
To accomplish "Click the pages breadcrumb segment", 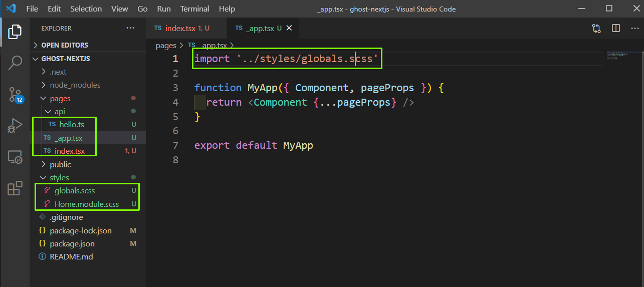I will point(166,46).
